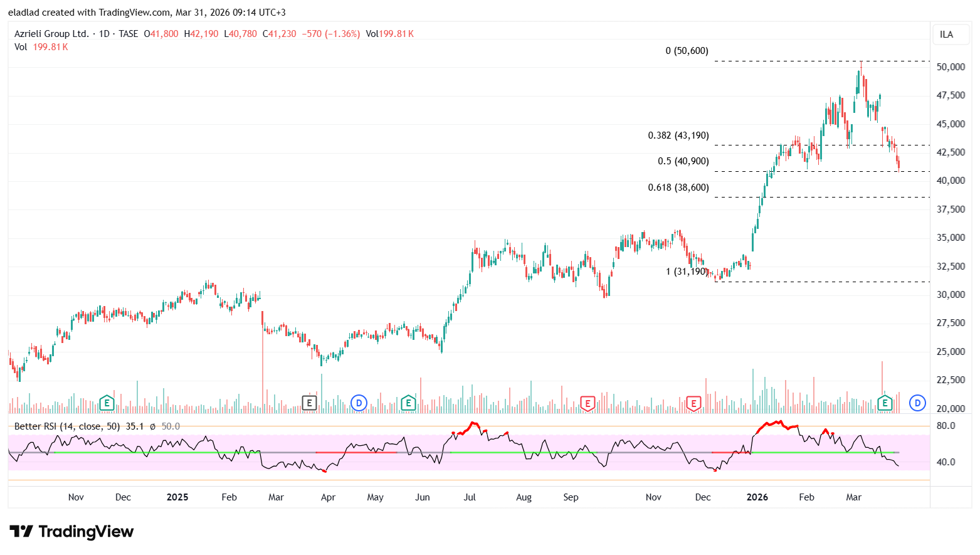
Task: Click 20,000 on the price axis
Action: (x=951, y=409)
